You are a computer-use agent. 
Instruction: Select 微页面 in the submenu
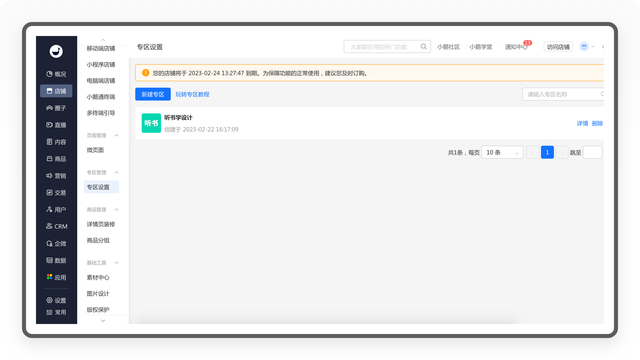(x=95, y=150)
